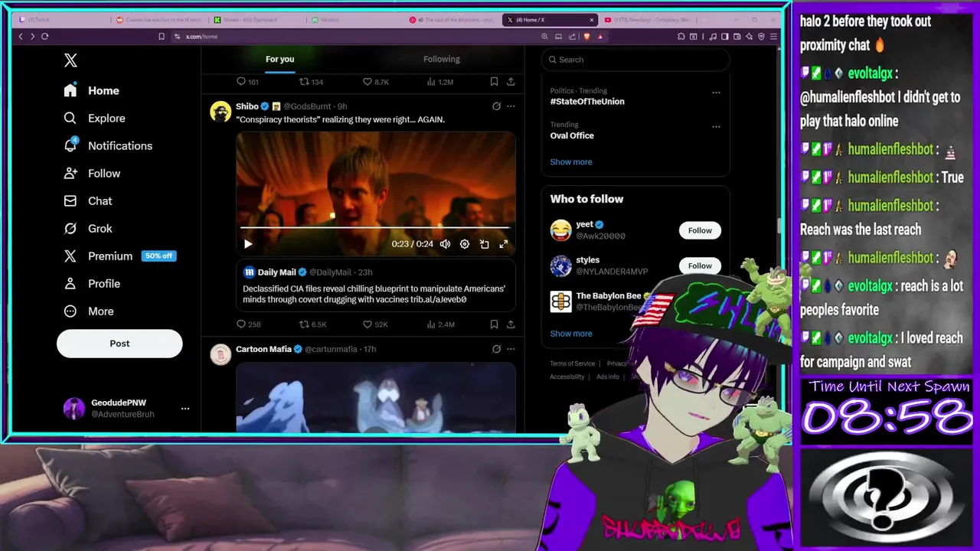
Task: Open three-dot menu on Shibo's post
Action: [x=511, y=106]
